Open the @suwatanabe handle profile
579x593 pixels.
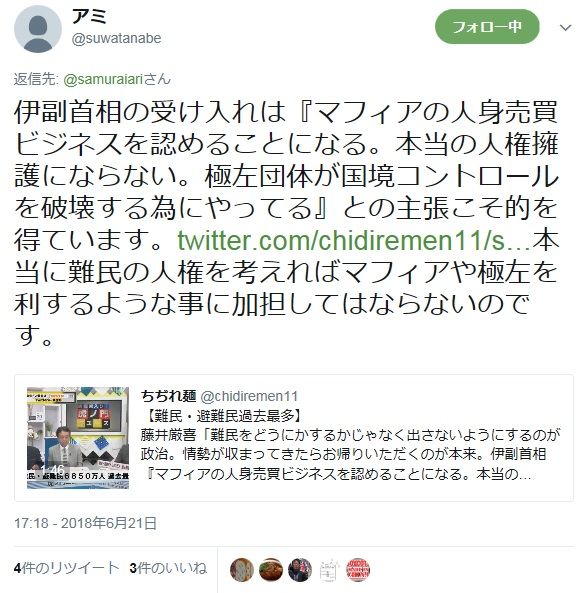116,38
